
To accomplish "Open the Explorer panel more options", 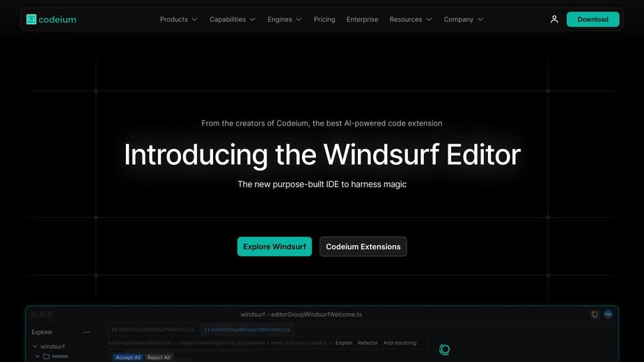I will (x=86, y=332).
